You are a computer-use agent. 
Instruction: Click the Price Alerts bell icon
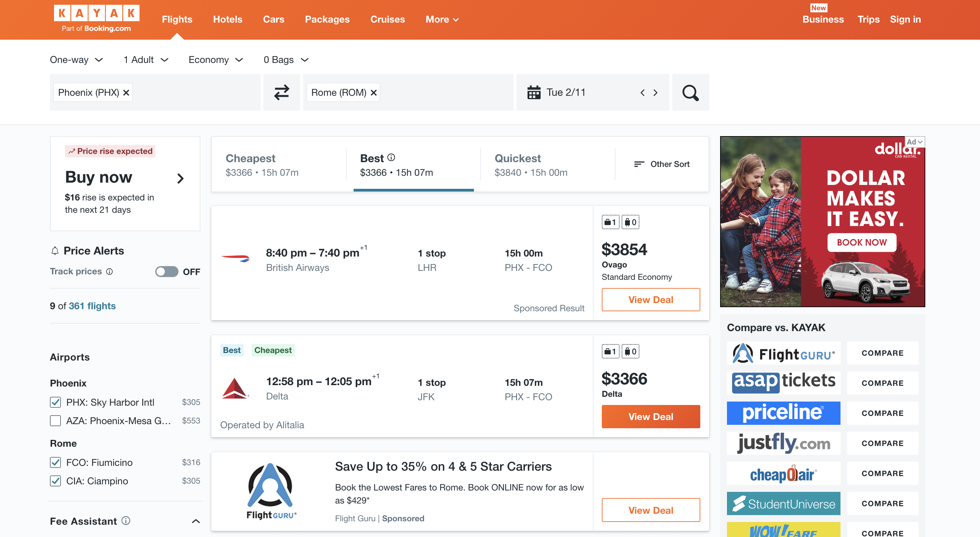pyautogui.click(x=55, y=251)
